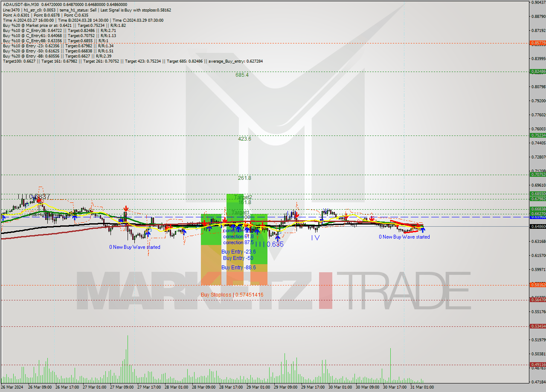Click the 'I I I 0.6837' wave label

[34, 196]
